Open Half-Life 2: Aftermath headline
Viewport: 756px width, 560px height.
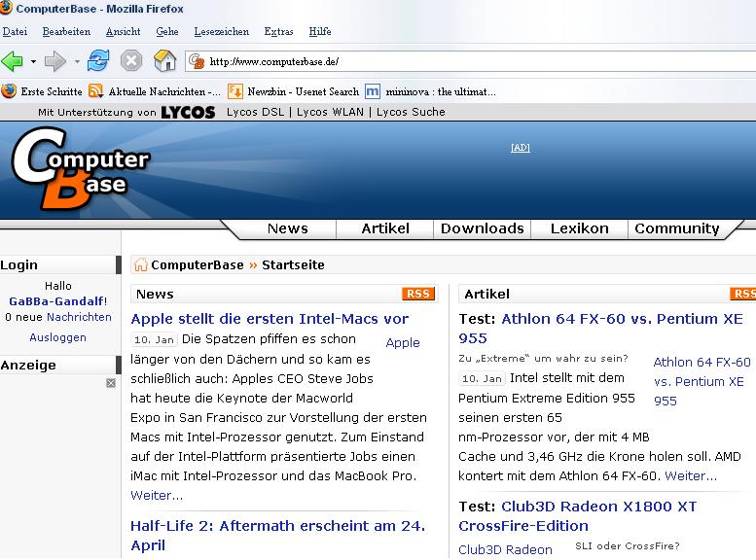pyautogui.click(x=277, y=536)
